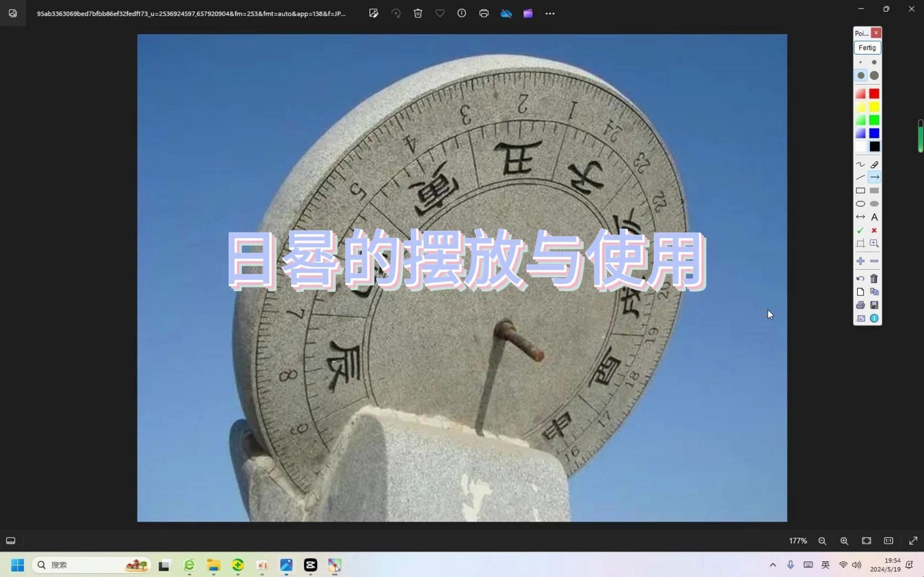924x577 pixels.
Task: Select the ellipse outline tool
Action: (860, 204)
